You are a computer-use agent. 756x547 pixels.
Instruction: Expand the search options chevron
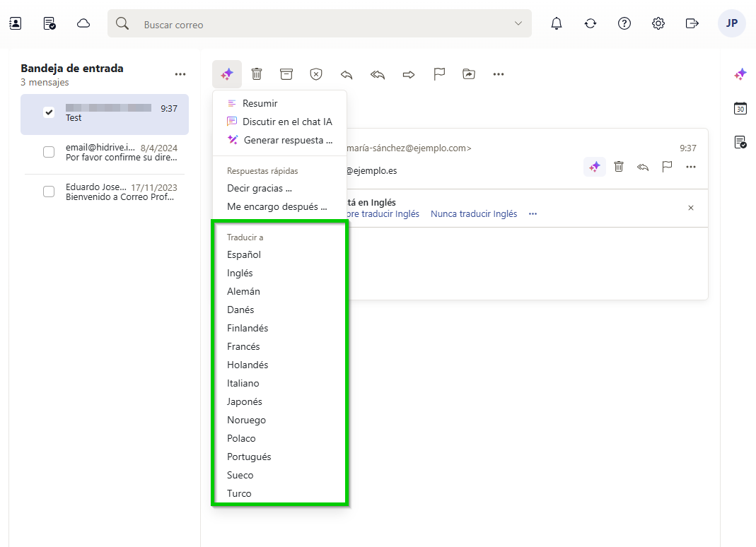coord(517,23)
